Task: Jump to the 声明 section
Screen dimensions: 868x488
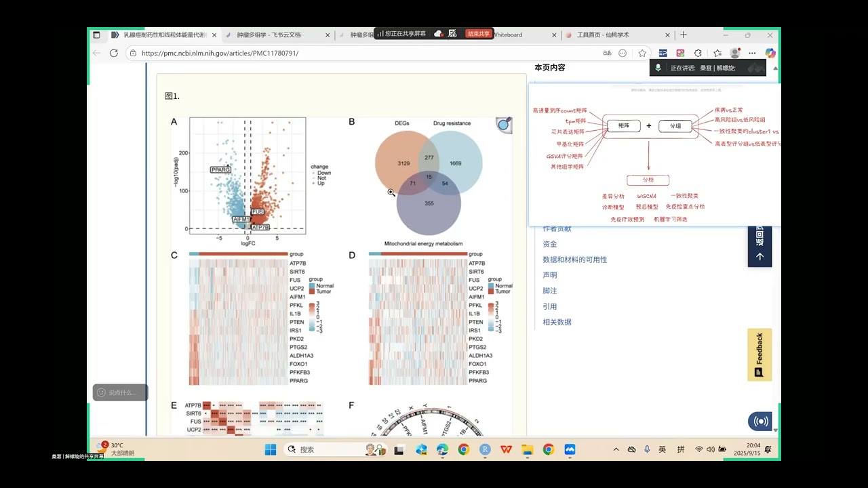Action: (x=549, y=275)
